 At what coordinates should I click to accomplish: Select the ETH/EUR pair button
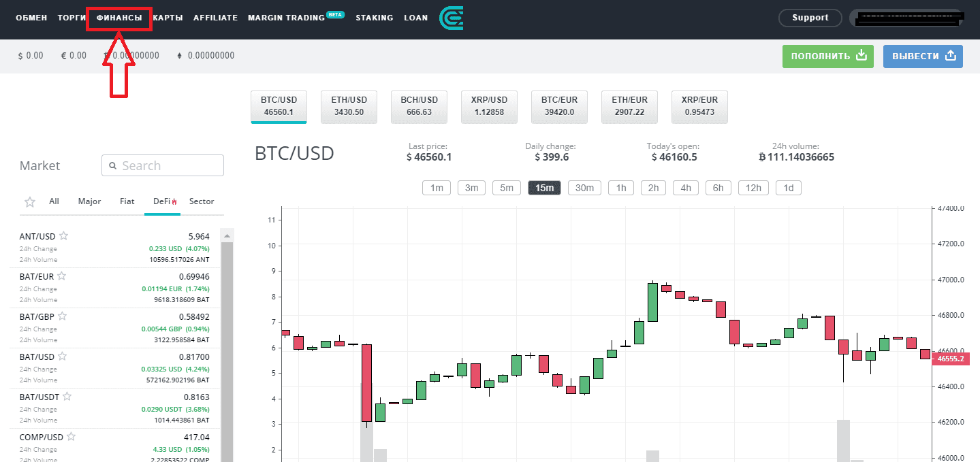pos(629,106)
